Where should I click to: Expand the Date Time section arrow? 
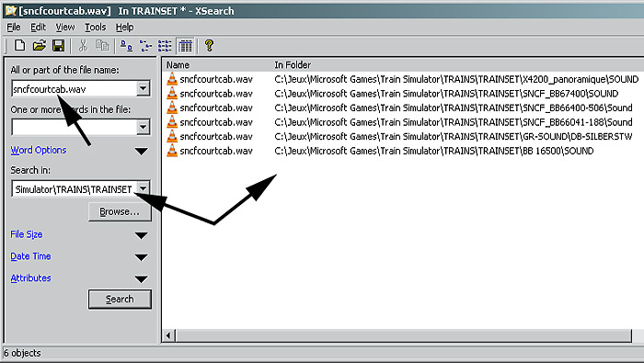[x=142, y=257]
